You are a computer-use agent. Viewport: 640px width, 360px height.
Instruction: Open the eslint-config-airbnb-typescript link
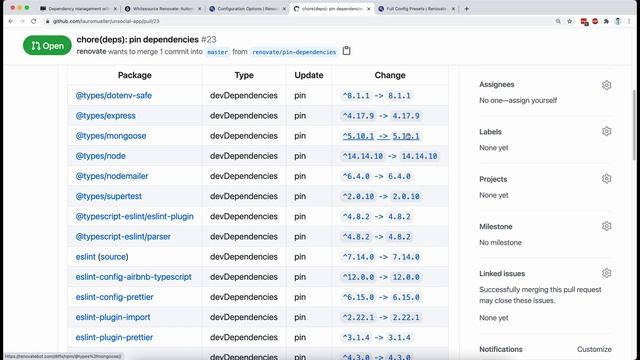click(133, 277)
